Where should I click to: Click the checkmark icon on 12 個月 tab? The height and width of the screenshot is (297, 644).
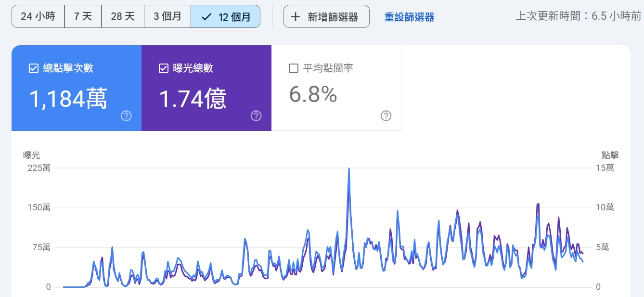click(206, 16)
